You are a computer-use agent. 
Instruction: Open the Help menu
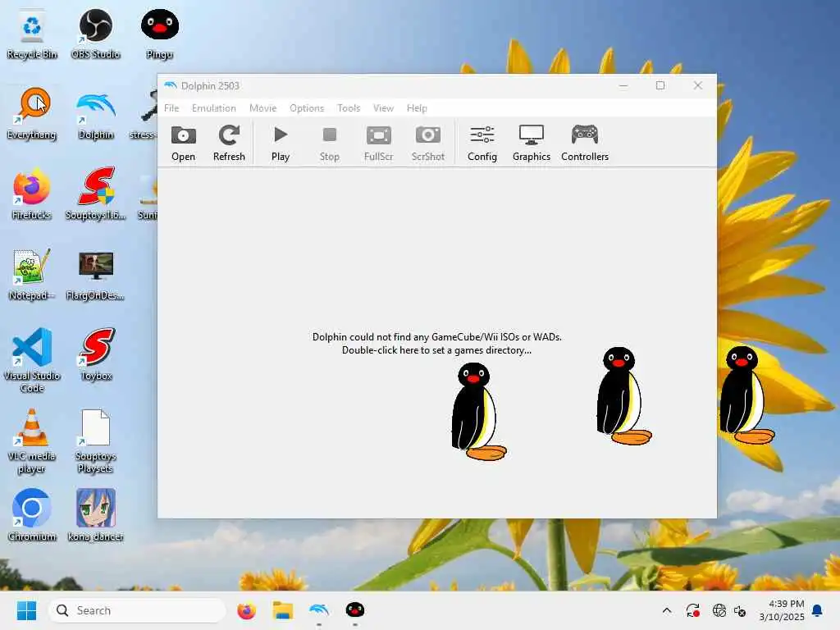point(416,108)
